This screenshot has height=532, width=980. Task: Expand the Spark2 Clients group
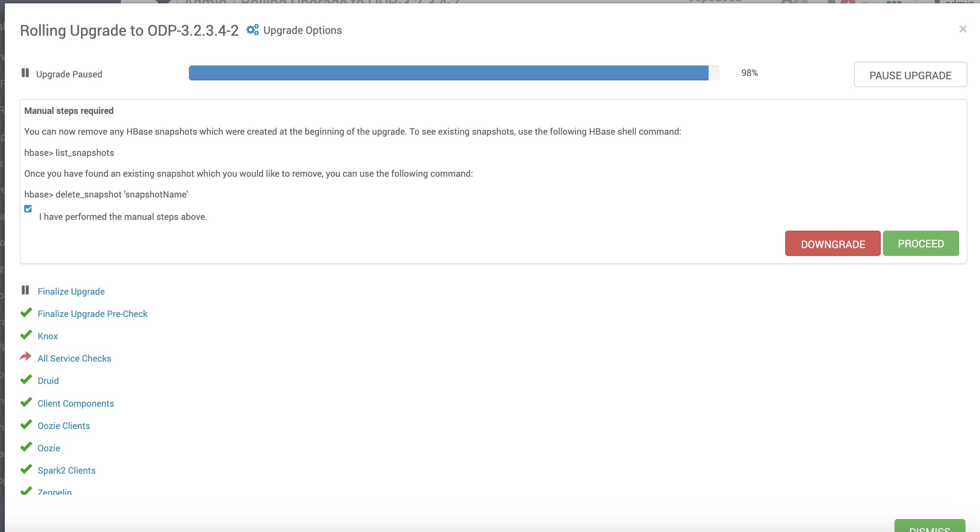coord(67,471)
